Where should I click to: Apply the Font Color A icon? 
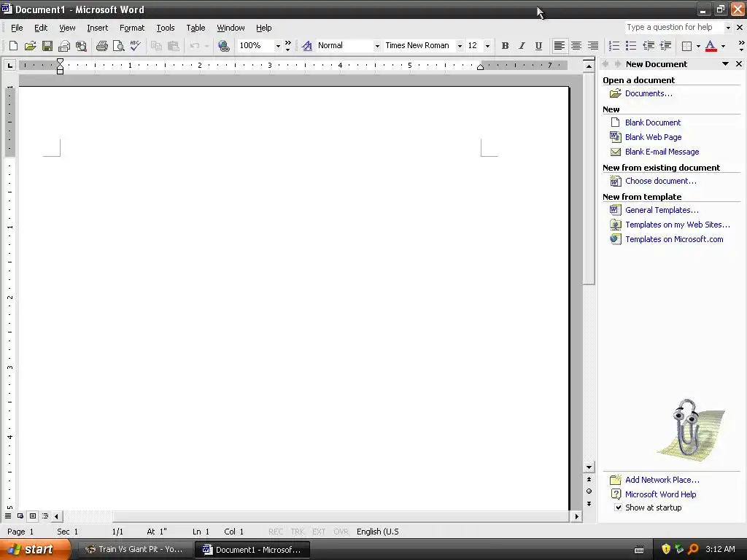click(x=711, y=46)
